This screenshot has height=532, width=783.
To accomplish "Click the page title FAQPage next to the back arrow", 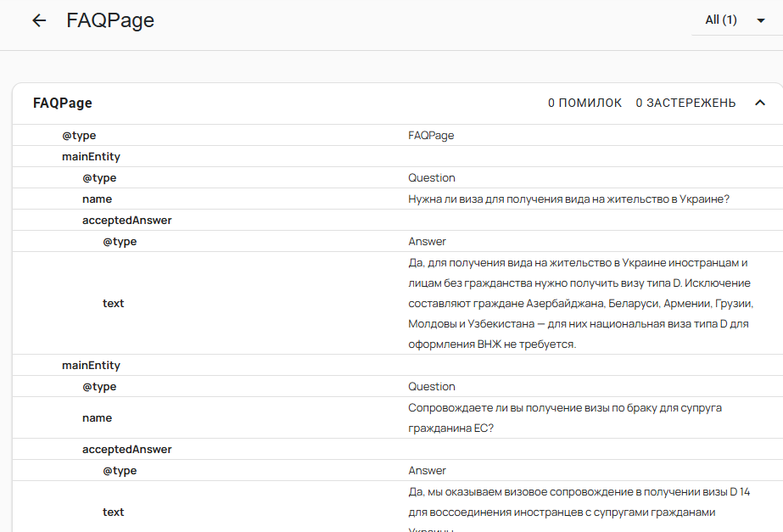I will pyautogui.click(x=110, y=20).
